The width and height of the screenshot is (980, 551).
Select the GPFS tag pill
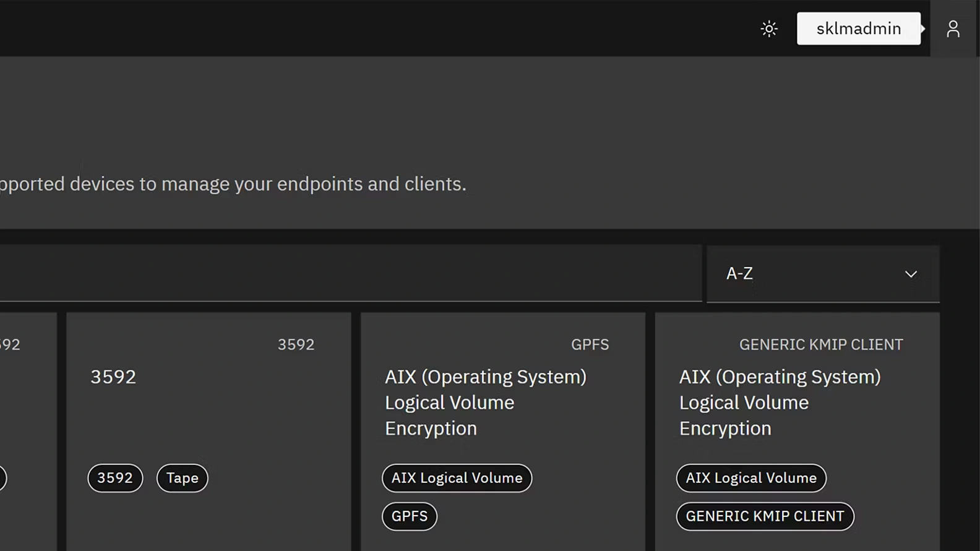(x=409, y=516)
